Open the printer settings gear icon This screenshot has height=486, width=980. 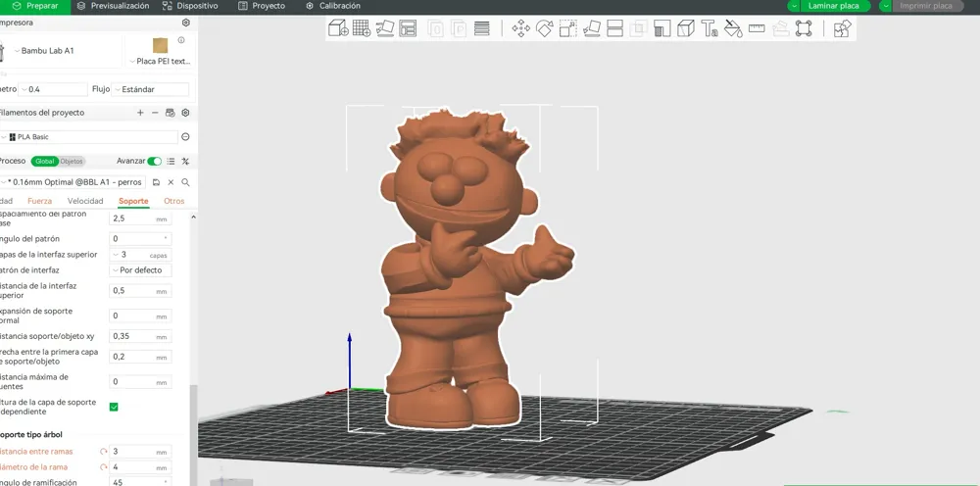click(x=185, y=23)
